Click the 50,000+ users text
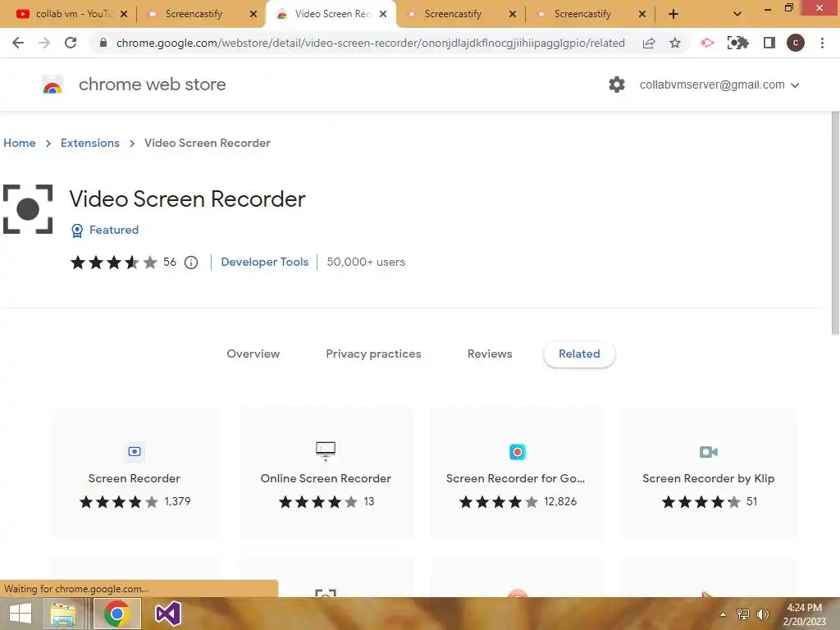 click(366, 262)
